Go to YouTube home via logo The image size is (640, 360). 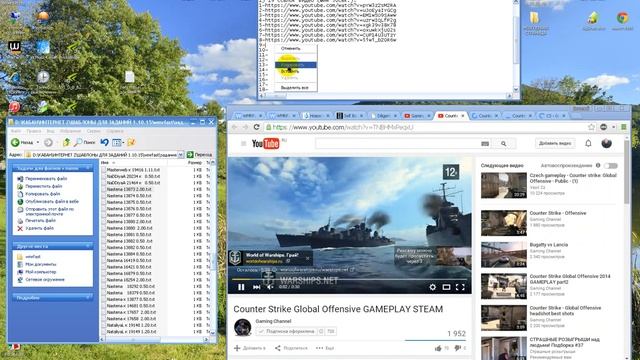click(266, 143)
